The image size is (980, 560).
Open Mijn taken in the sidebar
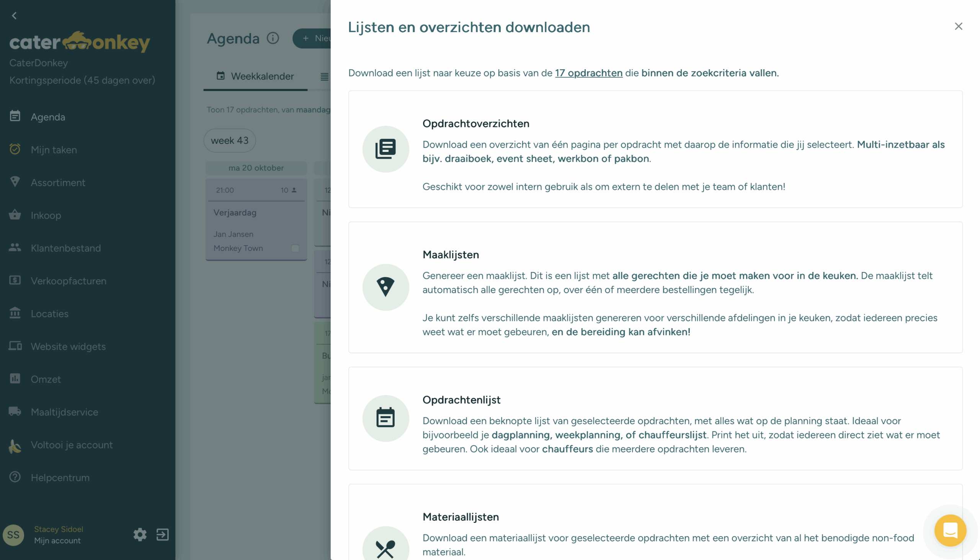[x=54, y=150]
